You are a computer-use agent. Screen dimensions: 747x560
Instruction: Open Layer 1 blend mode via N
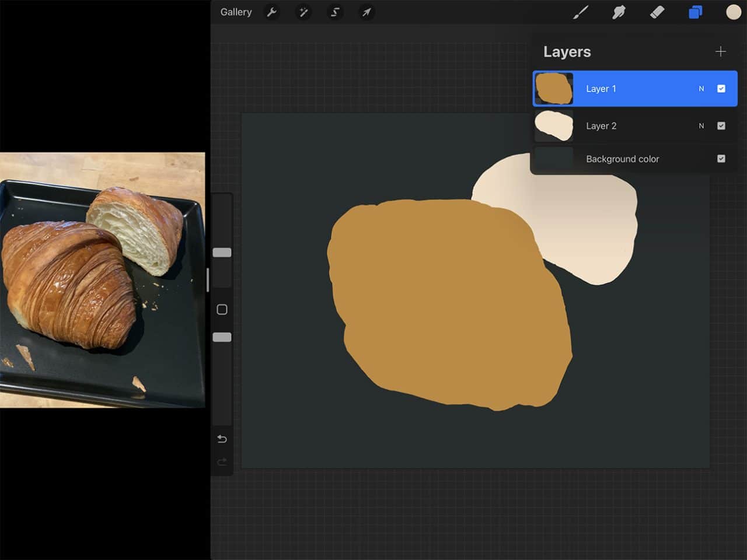tap(701, 88)
